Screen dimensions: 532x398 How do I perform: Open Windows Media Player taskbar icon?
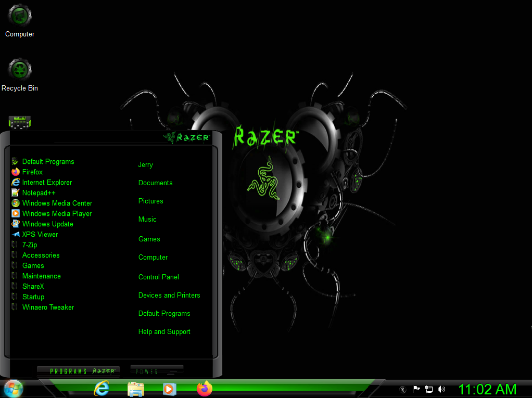pos(170,389)
